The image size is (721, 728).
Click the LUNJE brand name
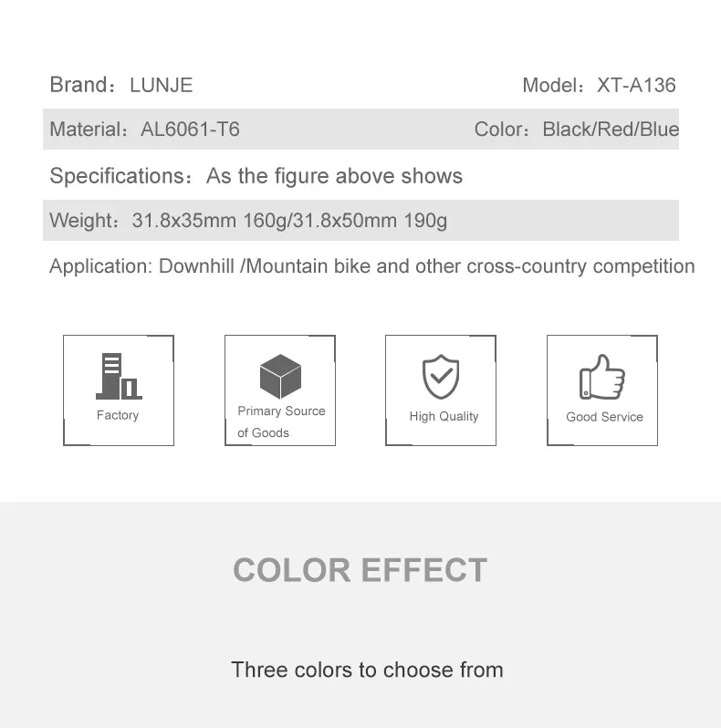(162, 86)
